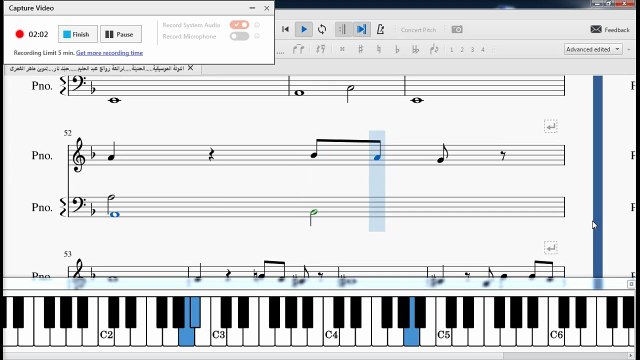Click flip note direction icon
This screenshot has width=640, height=360.
[x=434, y=49]
